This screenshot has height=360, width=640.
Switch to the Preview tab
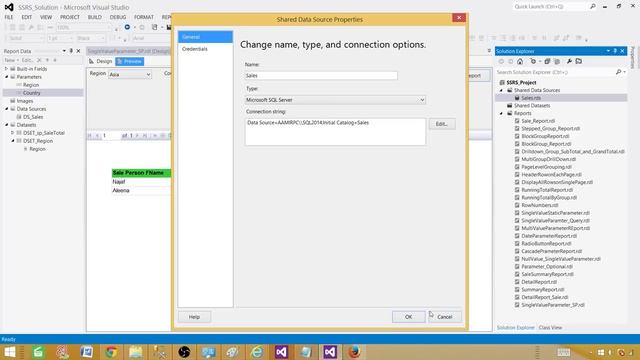[x=129, y=61]
